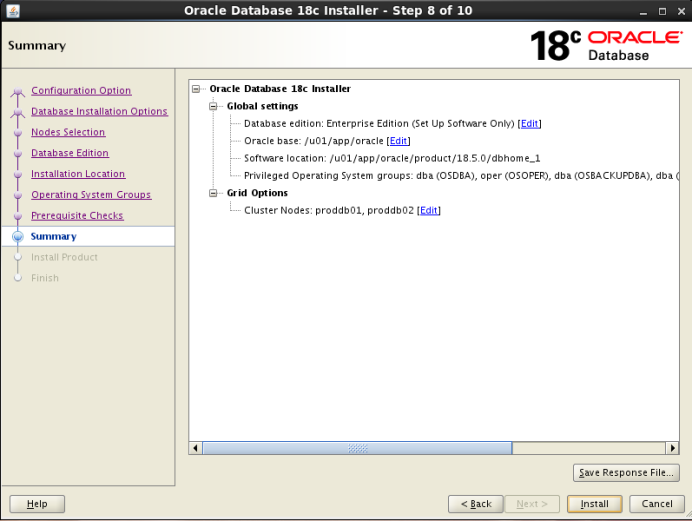Cancel the installer
The image size is (692, 521).
point(657,504)
